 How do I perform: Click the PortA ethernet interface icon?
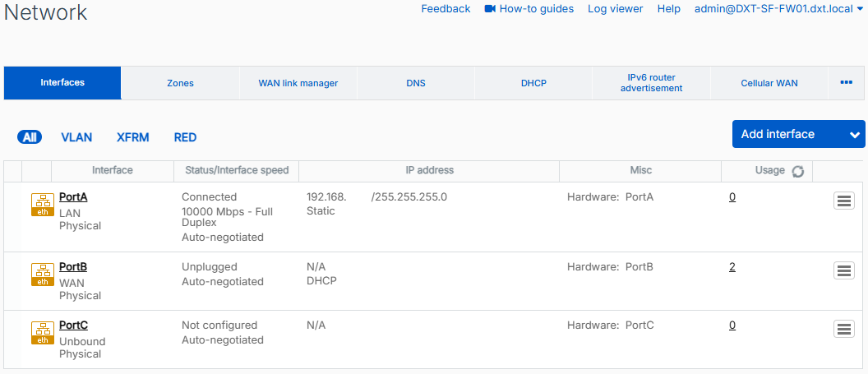[x=43, y=205]
